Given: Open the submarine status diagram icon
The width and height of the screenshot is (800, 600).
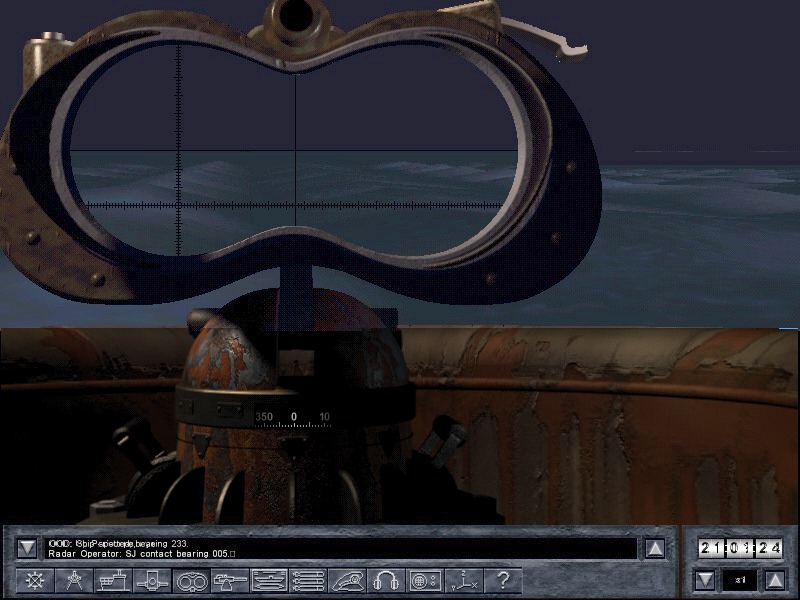Looking at the screenshot, I should point(269,581).
